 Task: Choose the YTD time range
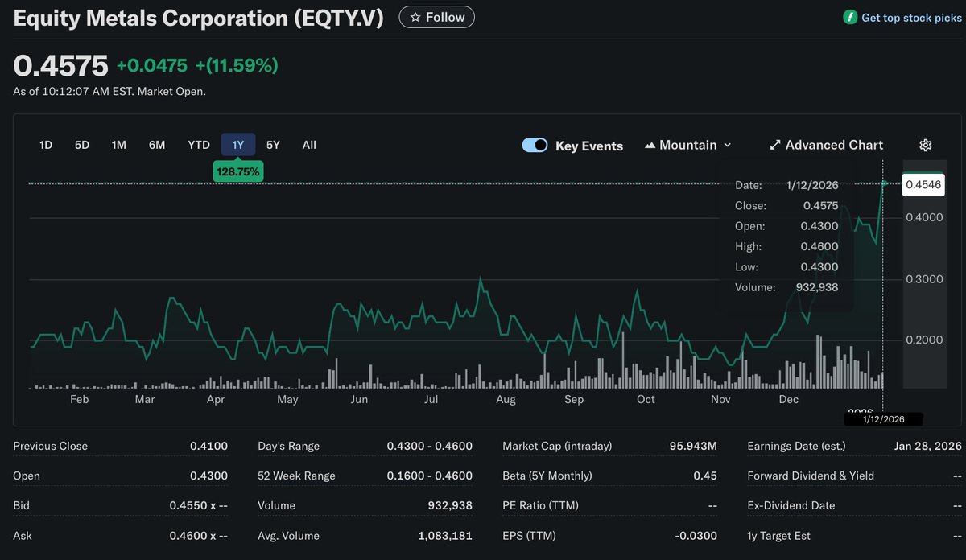[199, 145]
